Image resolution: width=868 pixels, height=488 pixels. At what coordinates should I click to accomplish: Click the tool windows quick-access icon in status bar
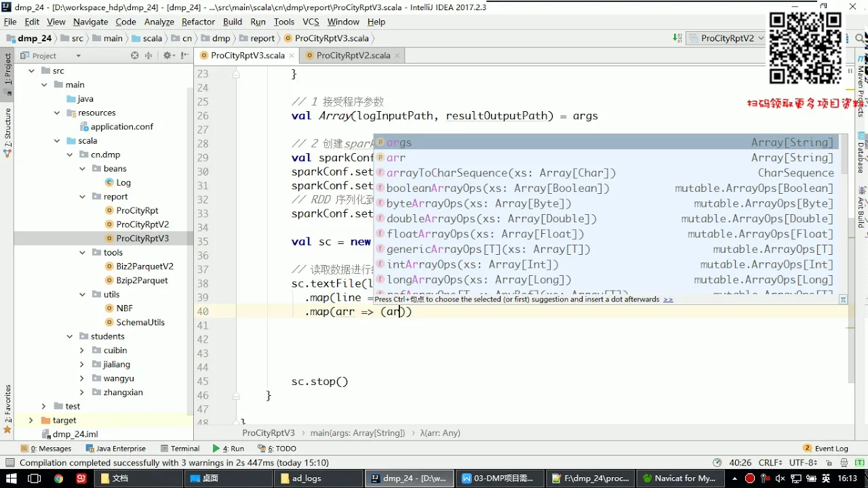pyautogui.click(x=9, y=463)
